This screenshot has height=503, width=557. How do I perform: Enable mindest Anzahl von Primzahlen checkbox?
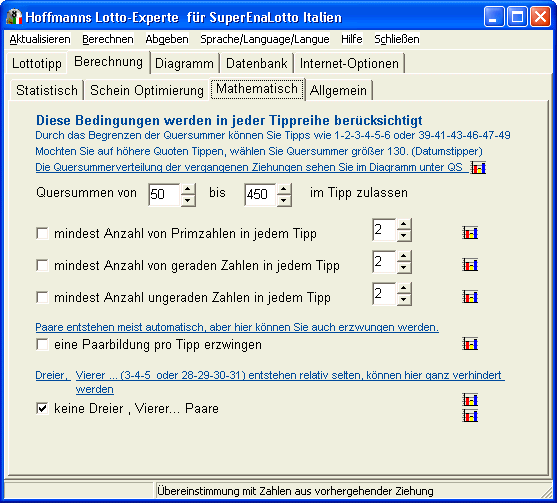coord(42,233)
